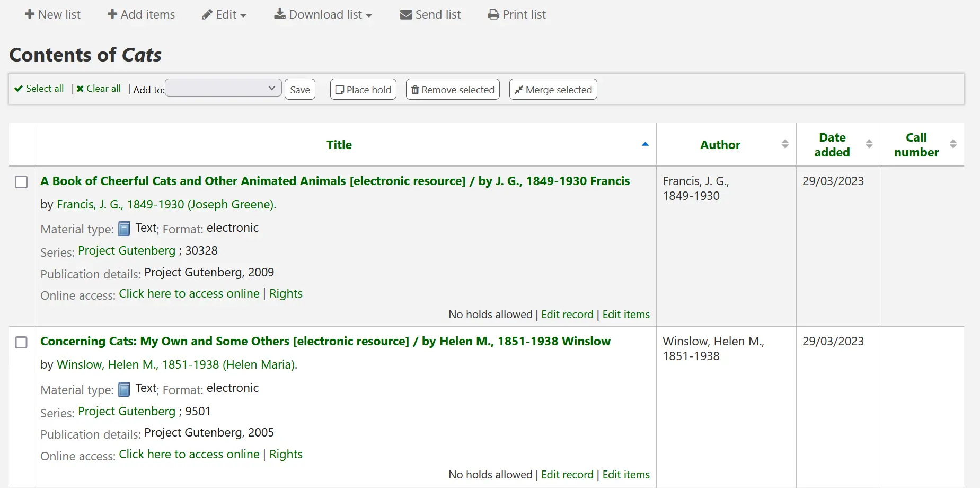The height and width of the screenshot is (488, 980).
Task: Click Edit items for Cheerful Cats
Action: coord(626,315)
